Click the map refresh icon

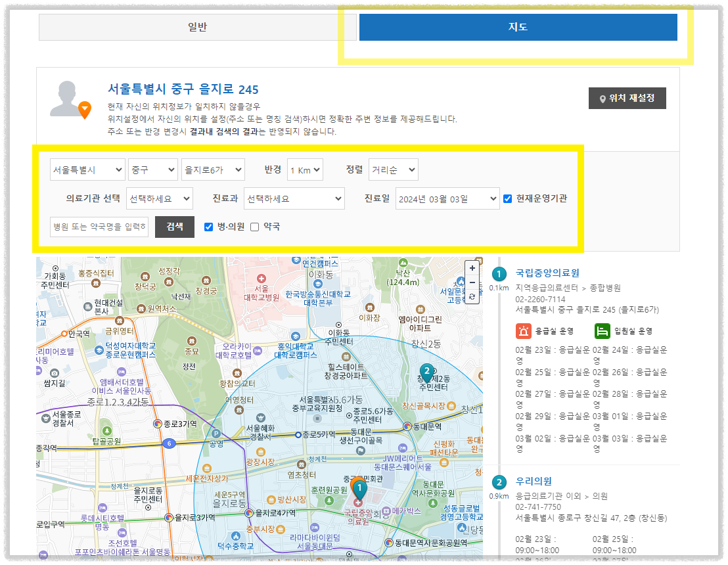pos(472,297)
